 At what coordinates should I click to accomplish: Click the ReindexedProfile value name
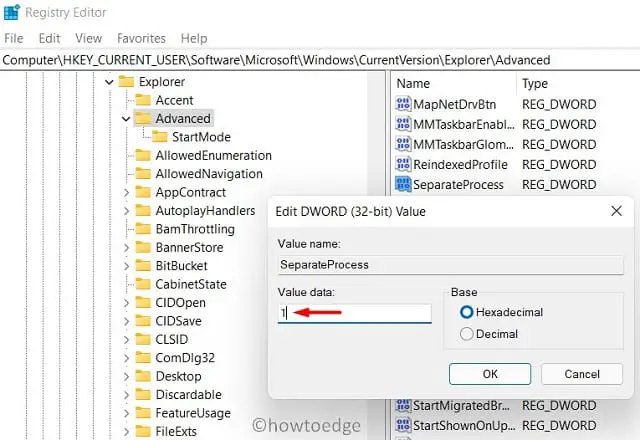tap(460, 164)
